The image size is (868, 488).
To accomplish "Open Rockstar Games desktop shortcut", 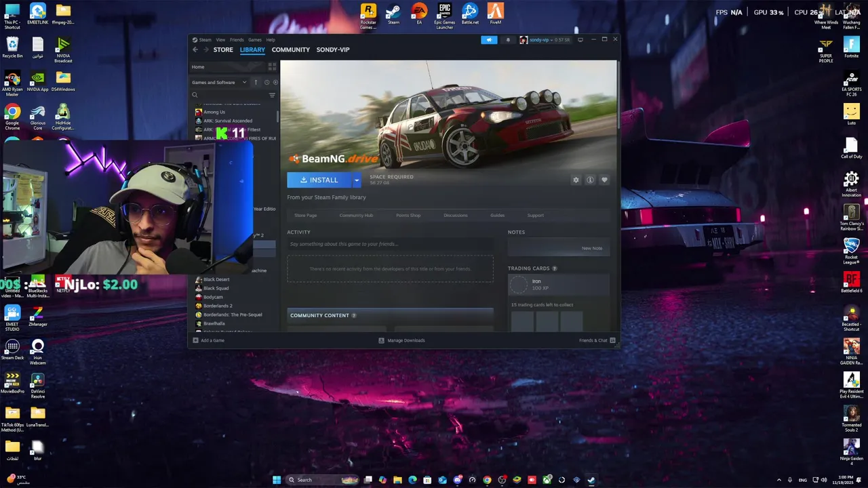I will click(x=368, y=16).
